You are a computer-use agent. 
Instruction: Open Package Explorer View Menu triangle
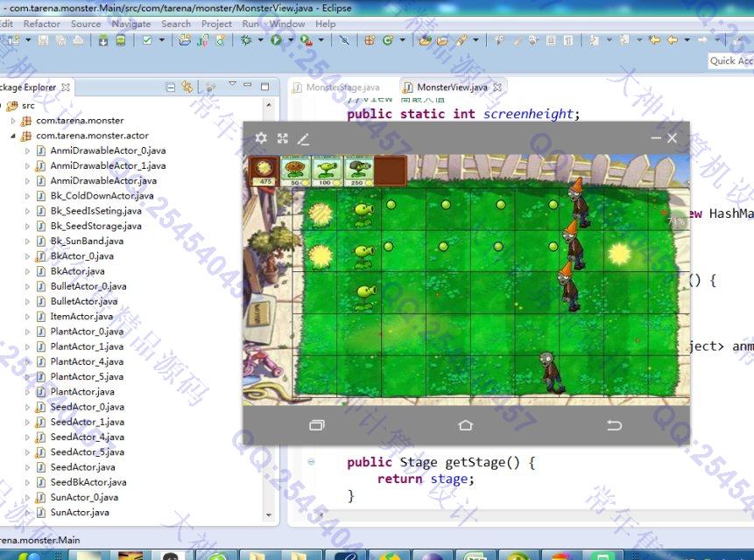click(232, 84)
